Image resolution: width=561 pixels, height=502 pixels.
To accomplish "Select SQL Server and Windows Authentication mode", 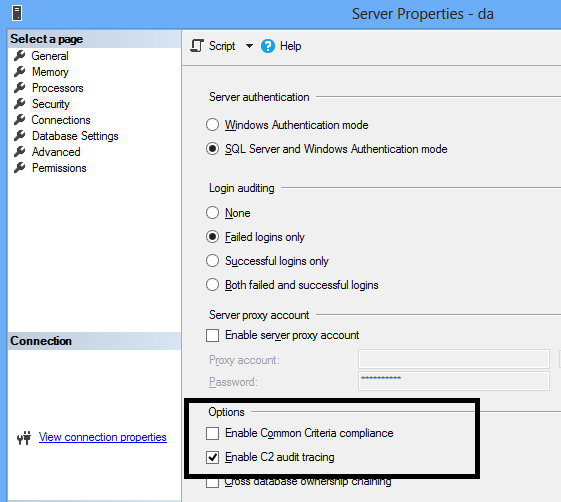I will (x=213, y=149).
